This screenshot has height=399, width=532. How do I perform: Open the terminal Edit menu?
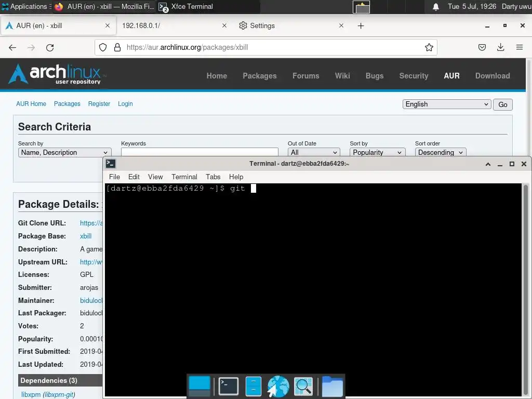click(134, 177)
